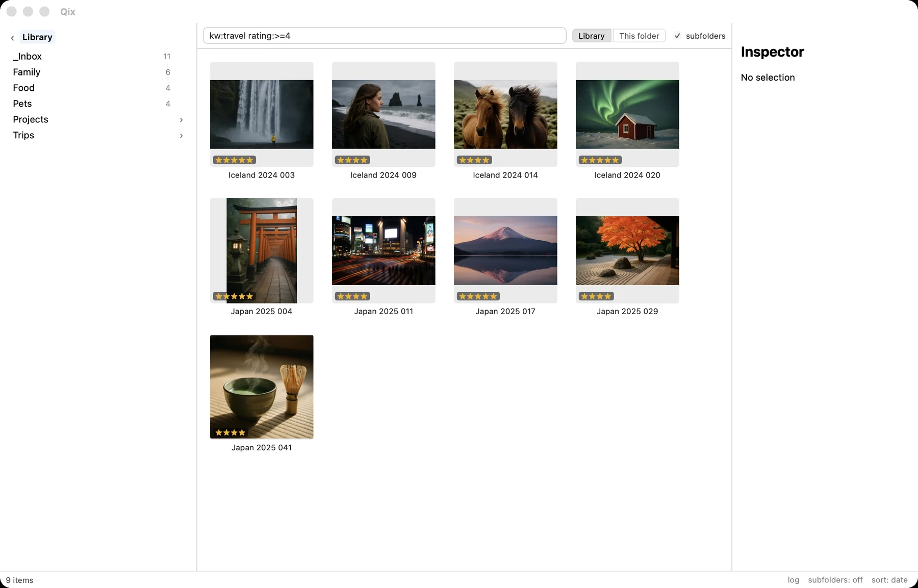918x588 pixels.
Task: Click the _Inbox count of 11
Action: coord(167,57)
